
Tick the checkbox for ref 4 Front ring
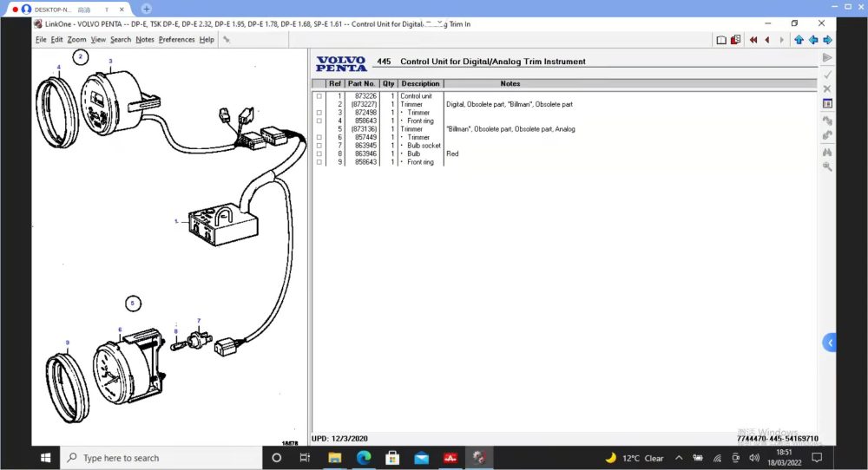[x=319, y=121]
